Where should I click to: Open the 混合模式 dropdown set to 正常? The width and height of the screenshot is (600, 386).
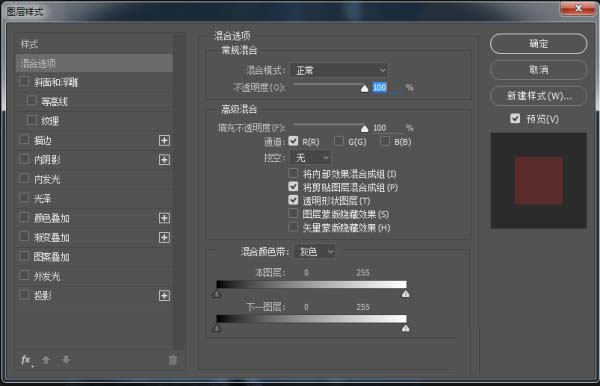click(x=339, y=70)
